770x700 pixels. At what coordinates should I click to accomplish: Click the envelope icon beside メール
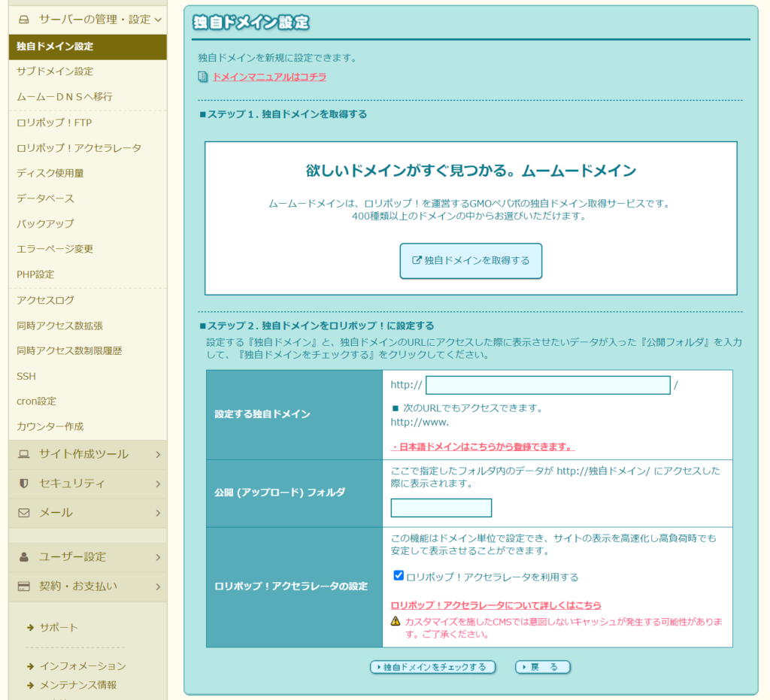click(23, 513)
